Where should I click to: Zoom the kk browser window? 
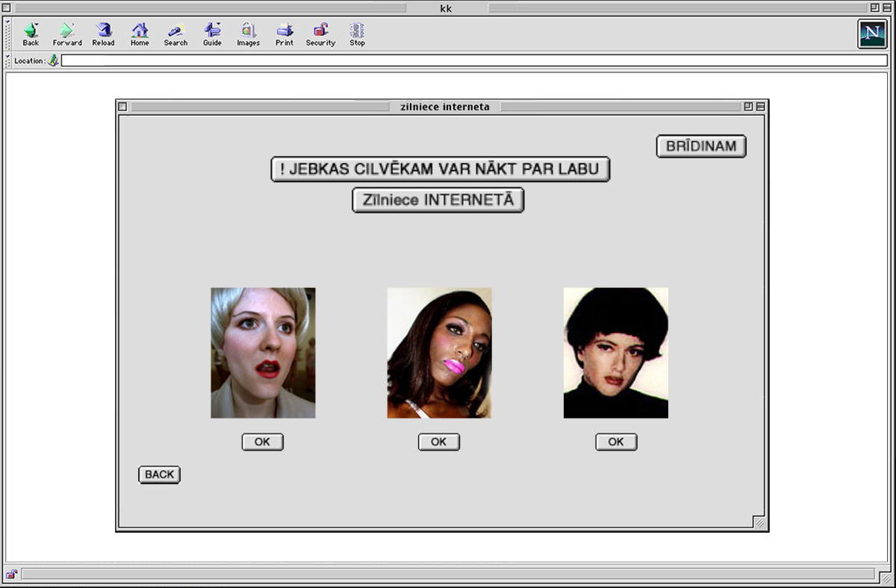874,7
